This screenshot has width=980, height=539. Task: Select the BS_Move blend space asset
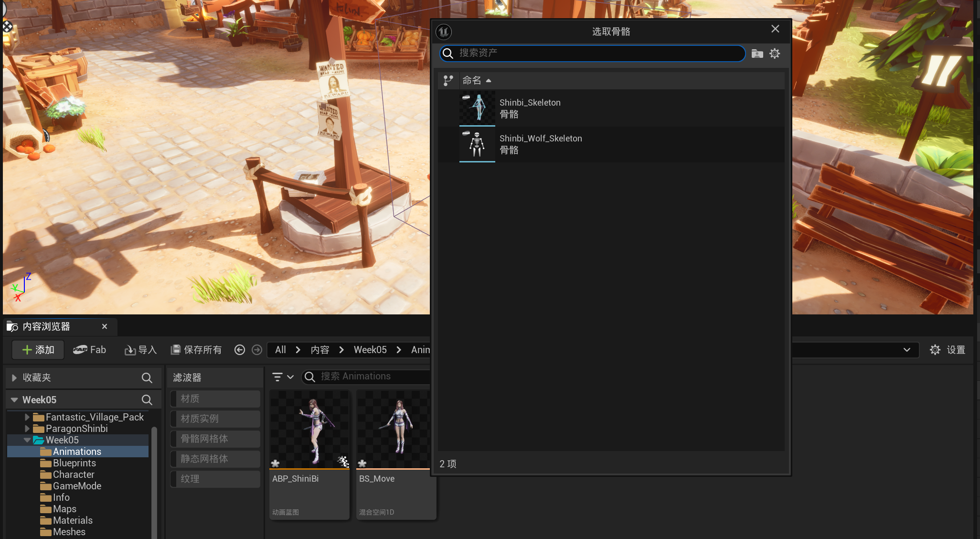[396, 455]
